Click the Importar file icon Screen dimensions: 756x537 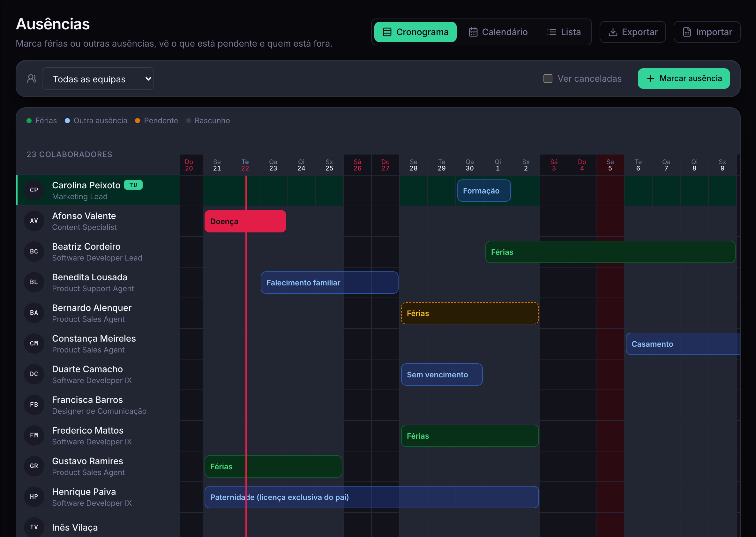point(687,32)
